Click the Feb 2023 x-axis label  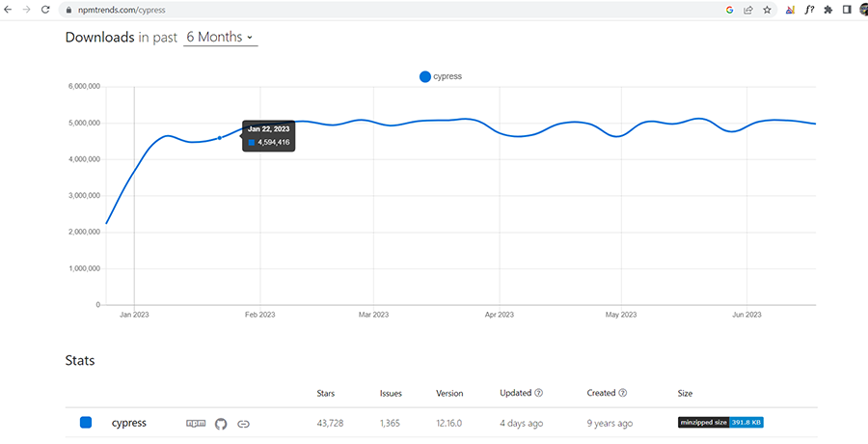(259, 315)
